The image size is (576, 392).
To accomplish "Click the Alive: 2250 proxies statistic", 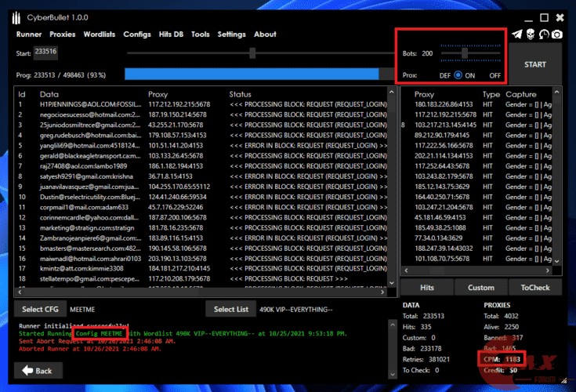I will pyautogui.click(x=501, y=327).
